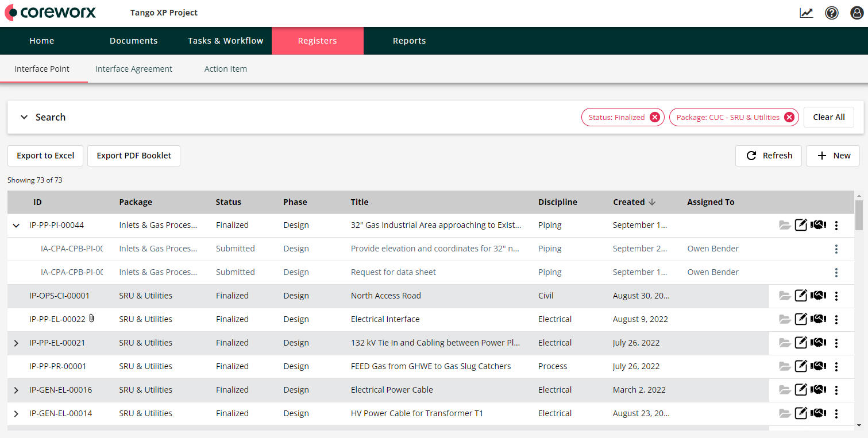Remove the Status: Finalized filter chip
This screenshot has width=868, height=438.
655,117
